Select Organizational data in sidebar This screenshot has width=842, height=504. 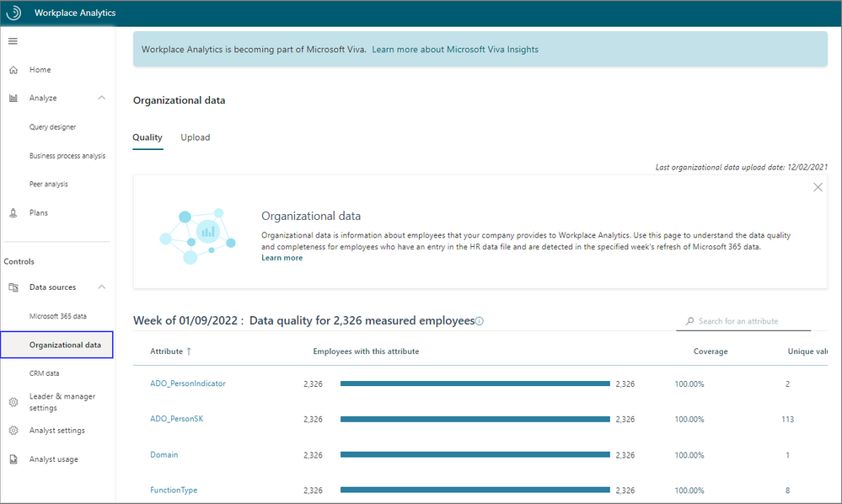(x=57, y=345)
